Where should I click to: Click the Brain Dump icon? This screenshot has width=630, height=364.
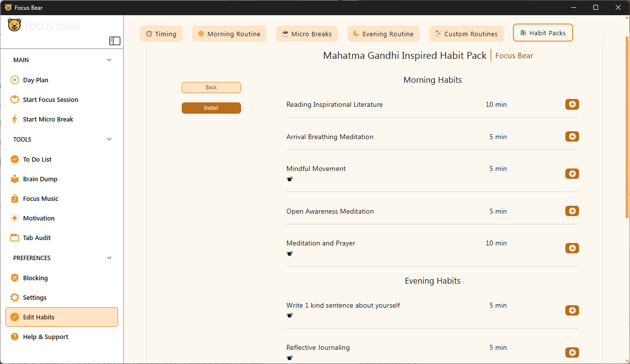(15, 179)
